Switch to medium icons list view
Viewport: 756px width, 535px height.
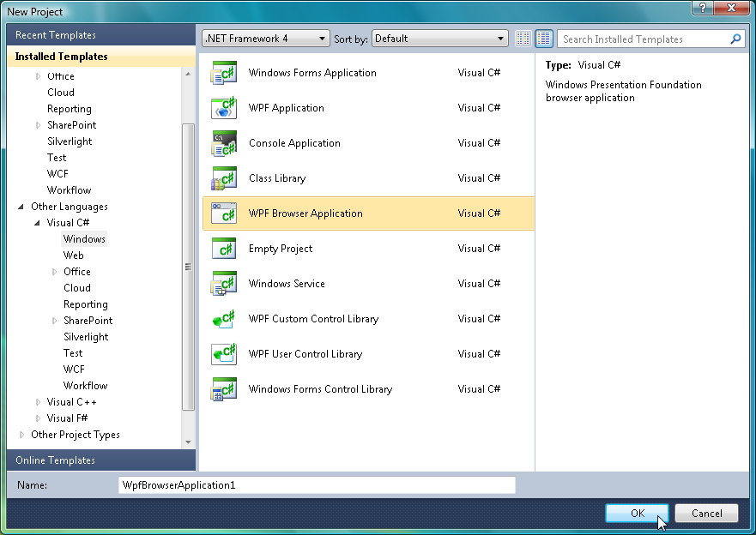point(544,39)
